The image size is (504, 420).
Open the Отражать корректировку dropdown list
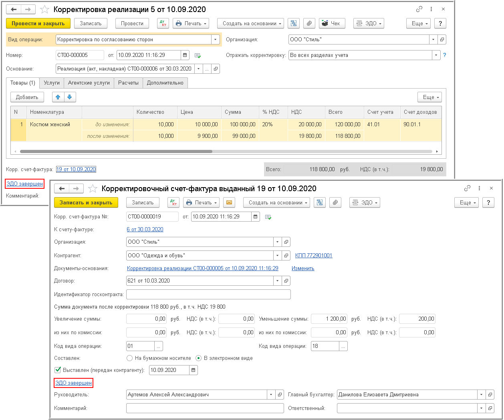pos(436,55)
